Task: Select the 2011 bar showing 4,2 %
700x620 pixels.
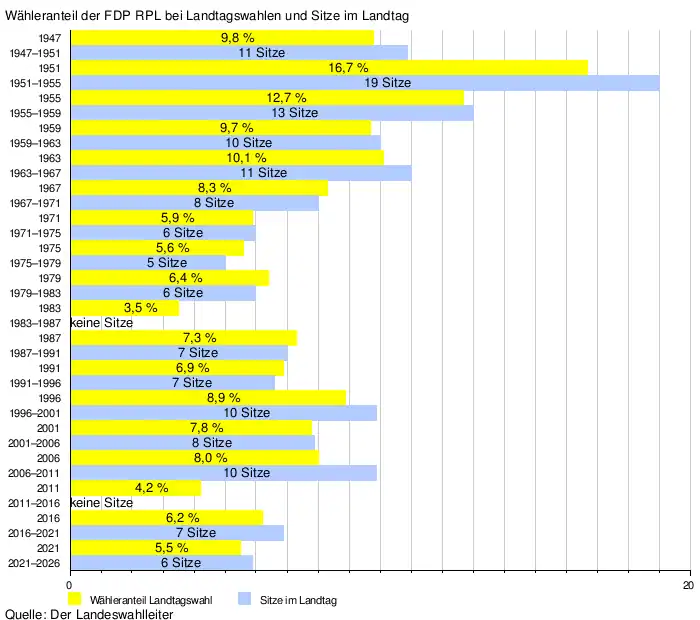Action: [135, 488]
